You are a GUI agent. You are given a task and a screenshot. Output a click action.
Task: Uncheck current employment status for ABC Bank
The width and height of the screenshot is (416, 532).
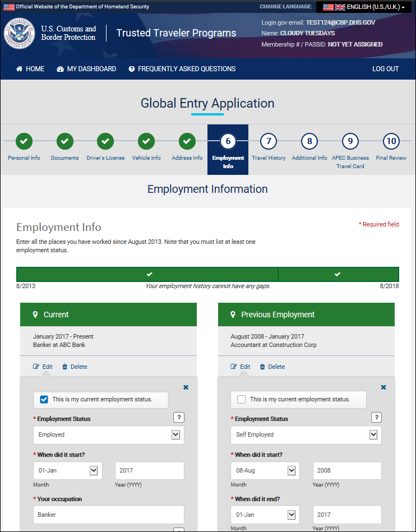[44, 400]
